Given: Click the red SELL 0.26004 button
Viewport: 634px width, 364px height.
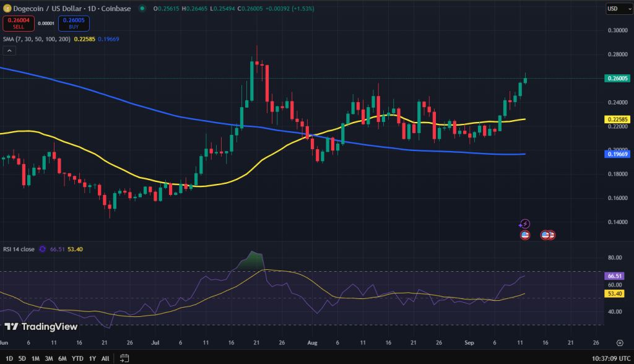Looking at the screenshot, I should [19, 24].
